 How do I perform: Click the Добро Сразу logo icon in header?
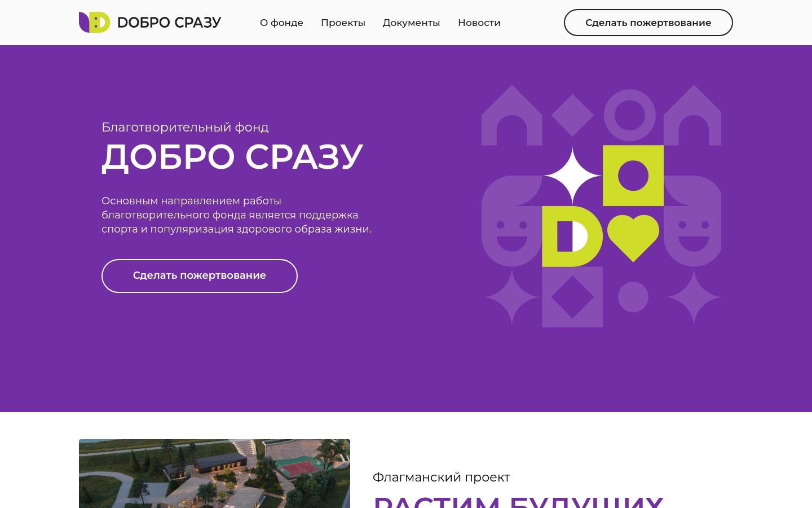pos(94,23)
